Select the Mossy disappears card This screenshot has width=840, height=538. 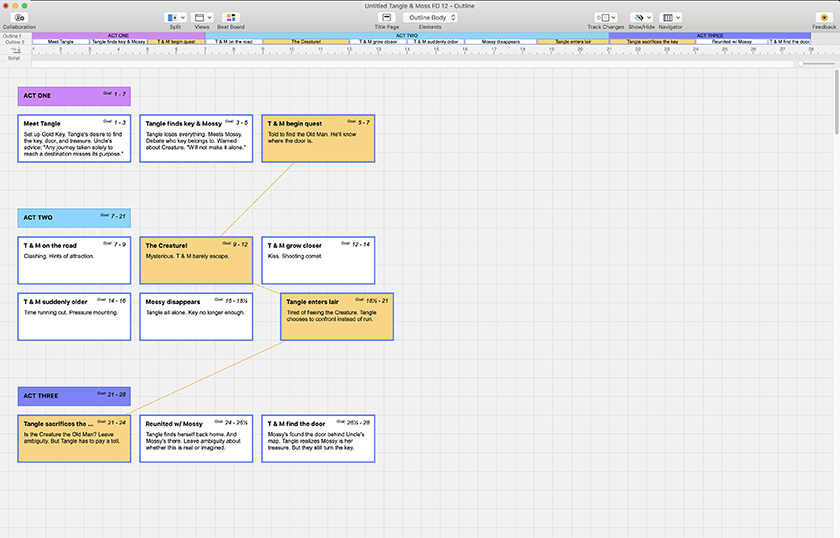pos(195,316)
